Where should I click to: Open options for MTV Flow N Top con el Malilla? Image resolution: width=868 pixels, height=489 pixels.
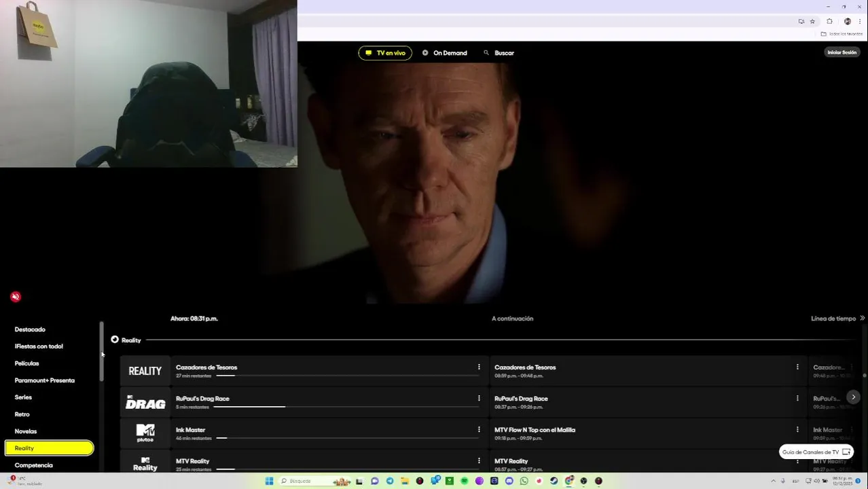pos(797,429)
